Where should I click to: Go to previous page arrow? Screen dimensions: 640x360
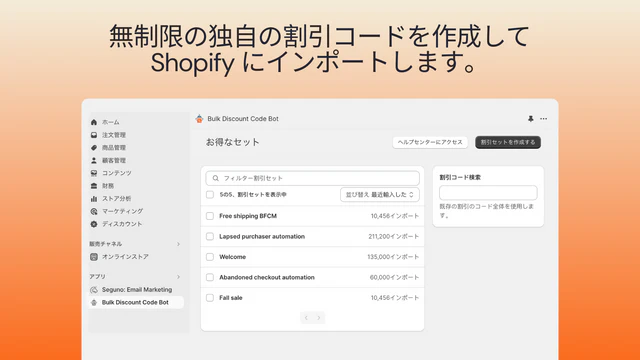click(306, 318)
